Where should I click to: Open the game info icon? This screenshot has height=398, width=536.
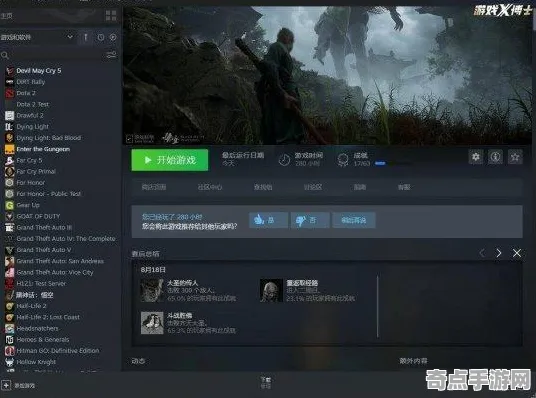[495, 157]
